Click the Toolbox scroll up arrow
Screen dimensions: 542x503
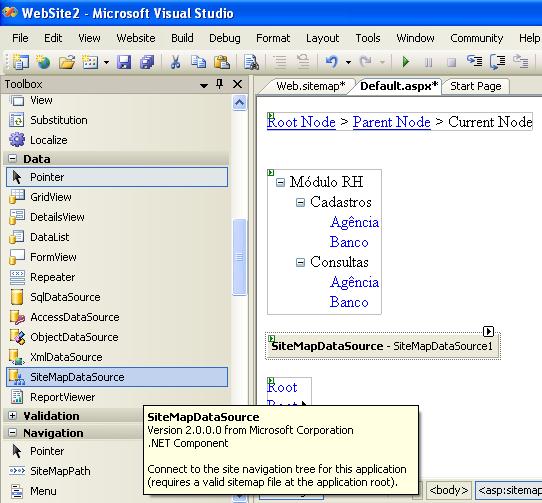240,103
